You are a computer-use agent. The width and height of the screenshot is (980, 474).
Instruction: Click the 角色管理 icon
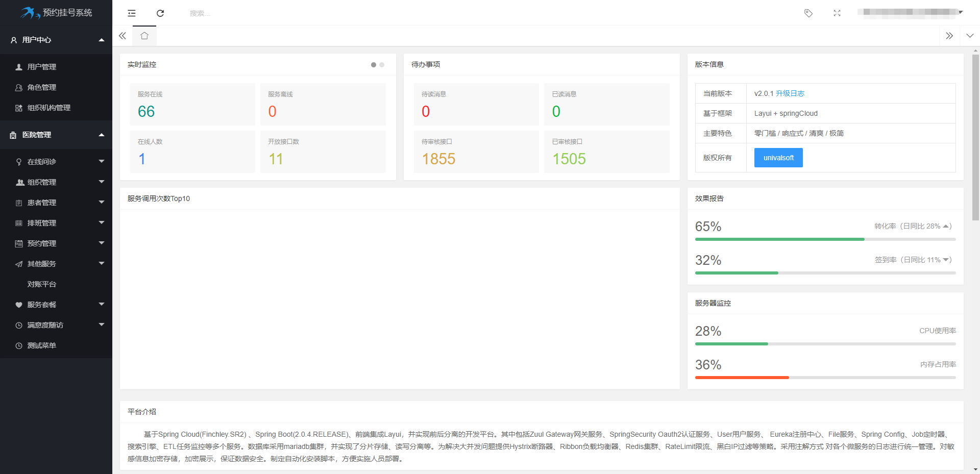tap(19, 87)
